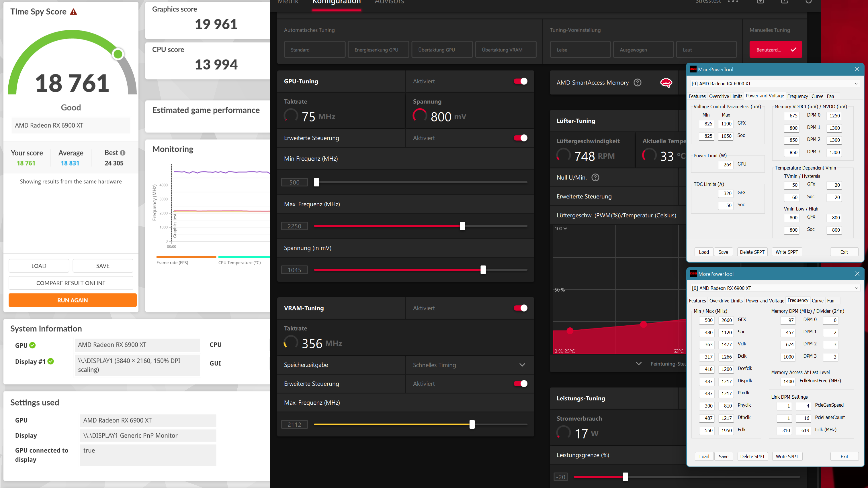Image resolution: width=868 pixels, height=488 pixels.
Task: Click the 3DMark LOAD button
Action: click(x=39, y=266)
